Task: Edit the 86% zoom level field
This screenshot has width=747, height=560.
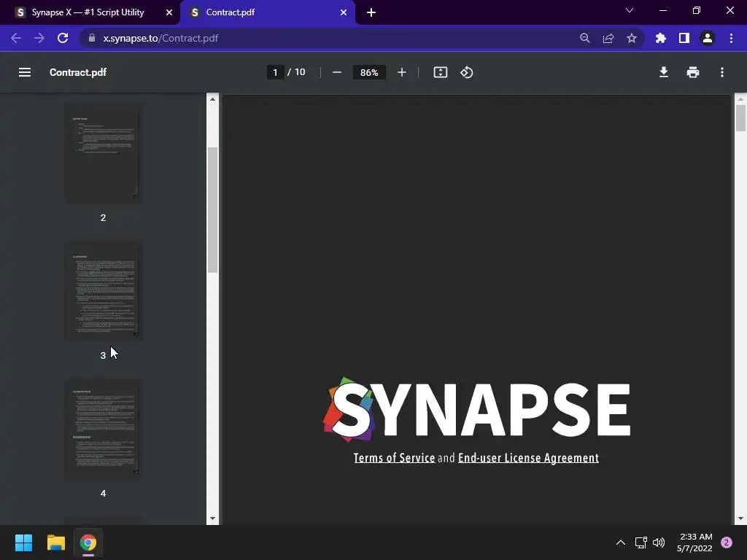Action: pyautogui.click(x=368, y=72)
